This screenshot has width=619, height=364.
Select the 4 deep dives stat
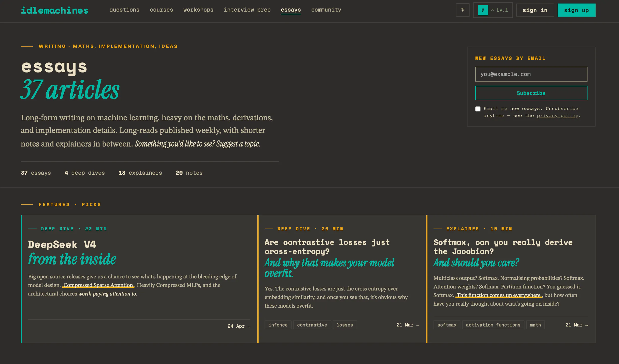click(x=85, y=173)
